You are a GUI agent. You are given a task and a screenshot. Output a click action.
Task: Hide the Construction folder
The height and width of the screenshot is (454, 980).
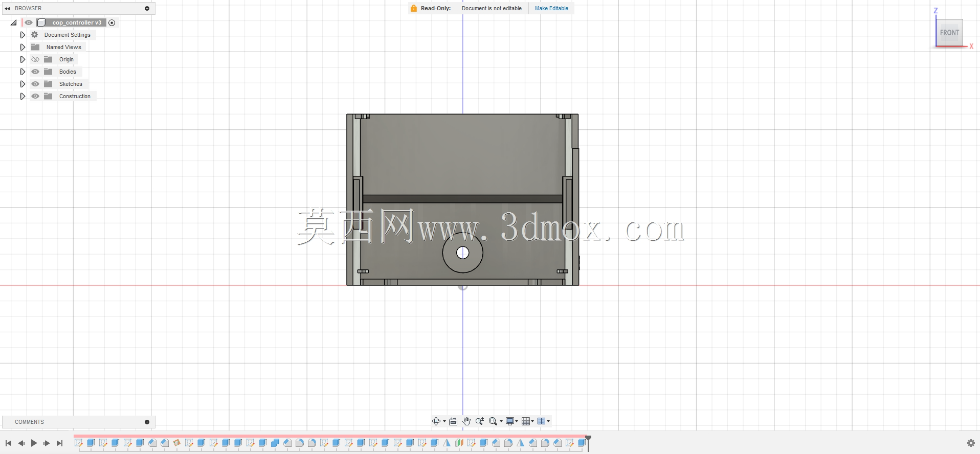tap(35, 96)
